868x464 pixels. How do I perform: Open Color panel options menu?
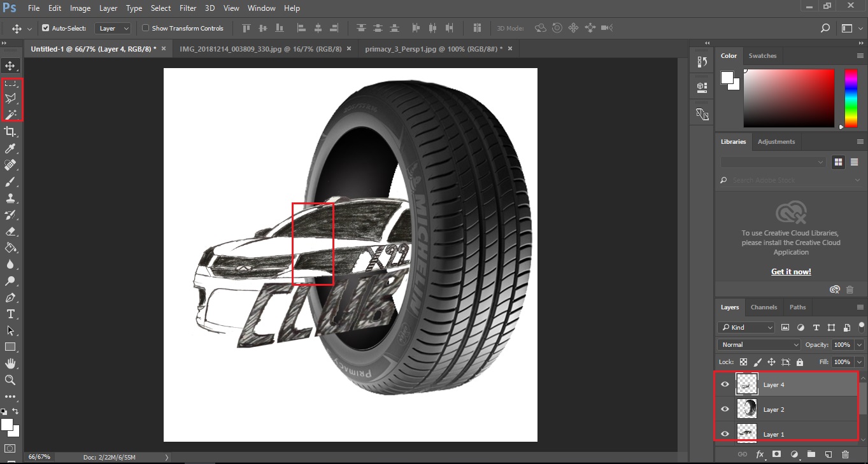pos(860,56)
